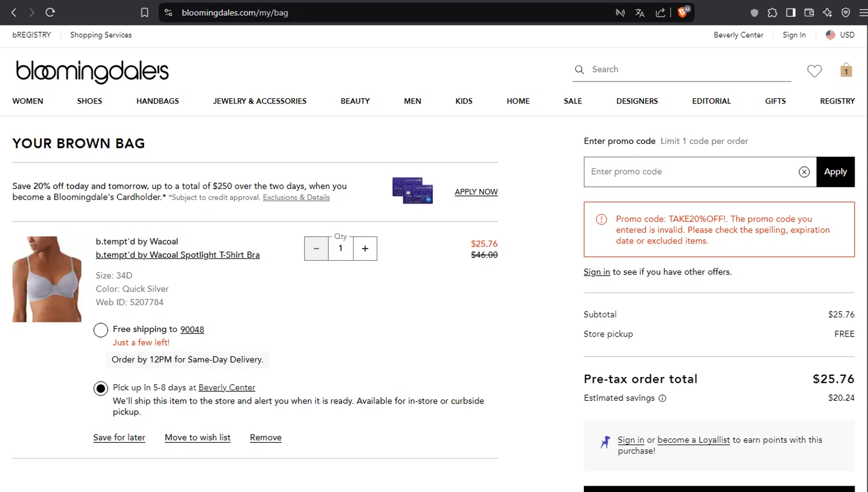Open the REGISTRY menu
The width and height of the screenshot is (868, 492).
(837, 101)
